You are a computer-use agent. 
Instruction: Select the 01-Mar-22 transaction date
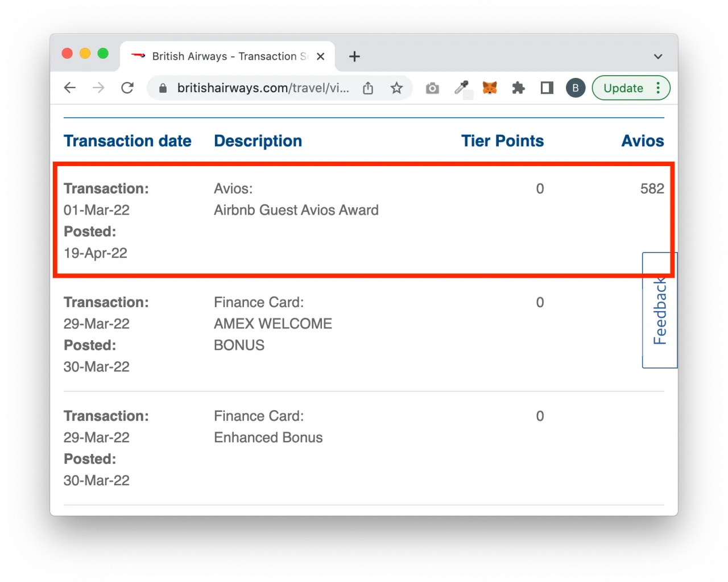click(x=97, y=210)
